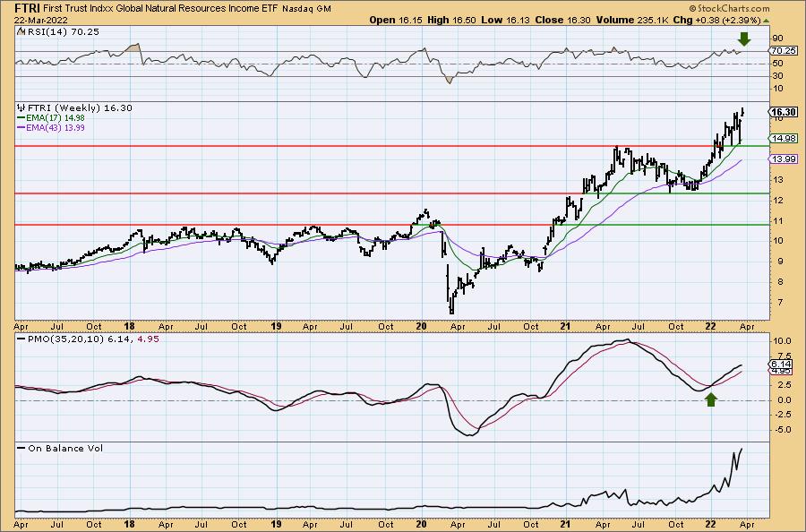This screenshot has height=532, width=806.
Task: Select the High 16.50 value
Action: pyautogui.click(x=452, y=20)
